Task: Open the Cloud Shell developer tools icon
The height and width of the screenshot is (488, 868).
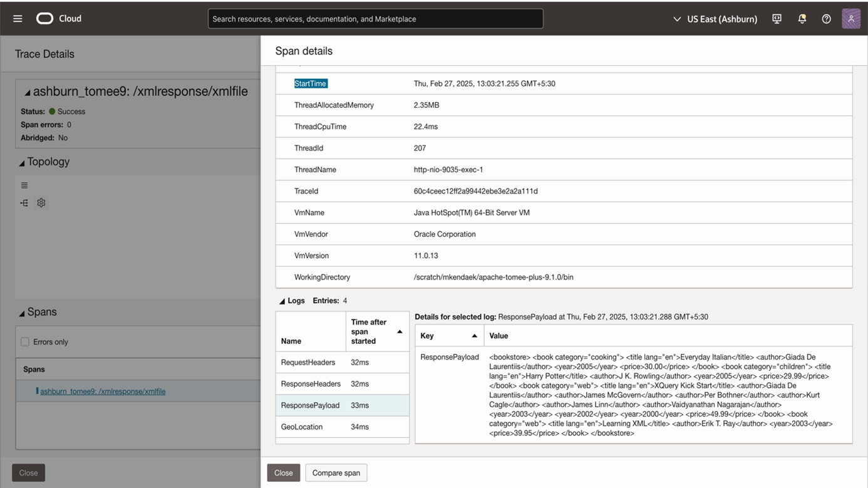Action: (777, 19)
